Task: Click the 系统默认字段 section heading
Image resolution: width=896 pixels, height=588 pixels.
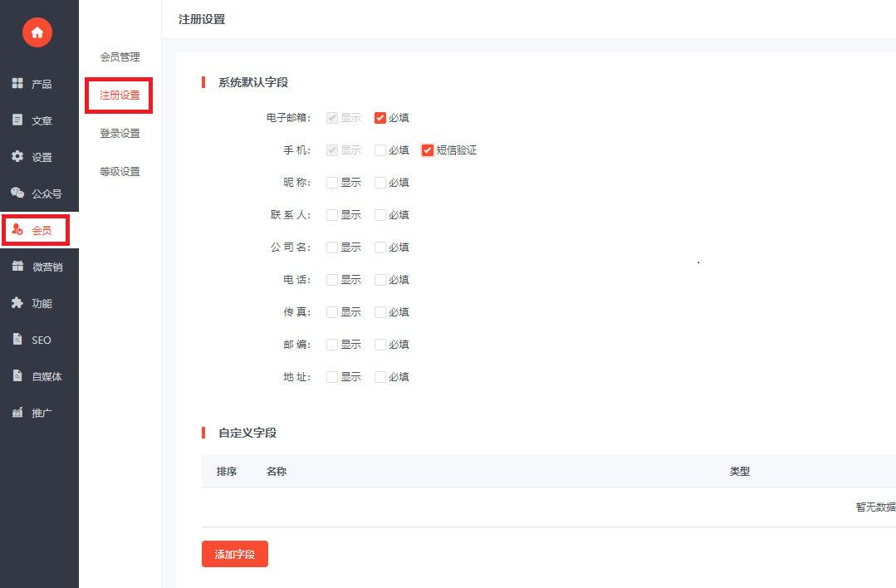Action: click(253, 82)
